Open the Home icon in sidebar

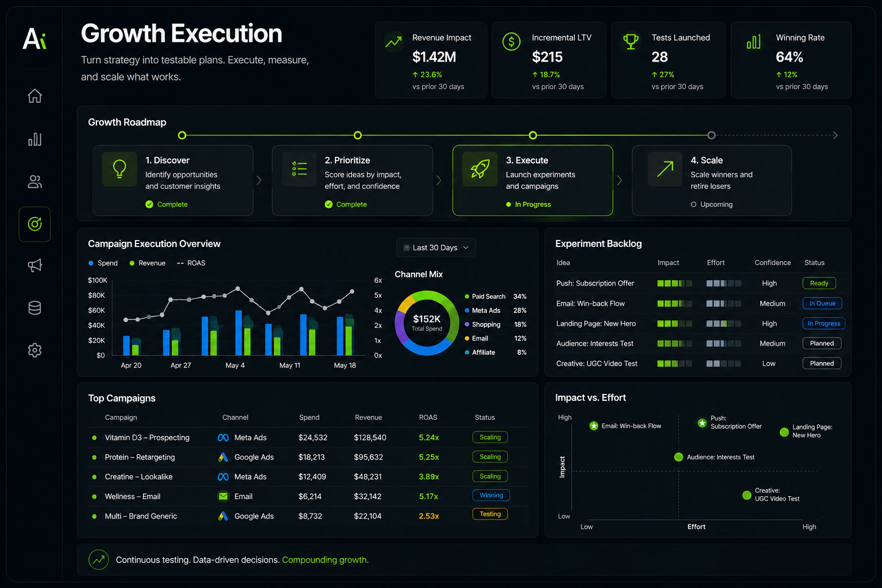point(34,96)
